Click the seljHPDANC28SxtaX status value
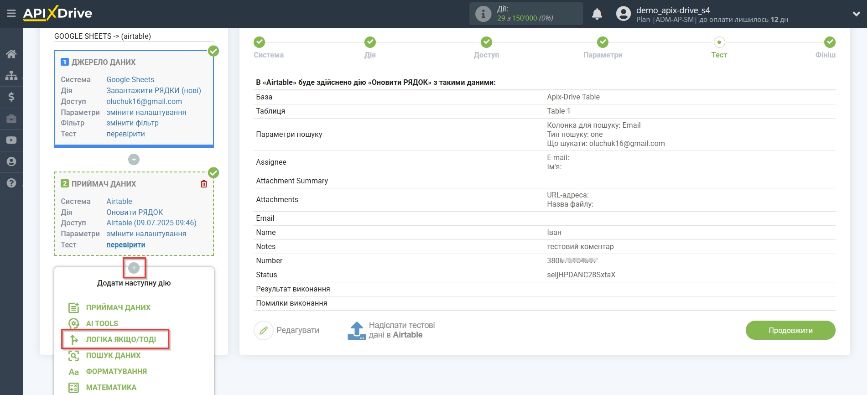This screenshot has height=395, width=868. pos(581,275)
